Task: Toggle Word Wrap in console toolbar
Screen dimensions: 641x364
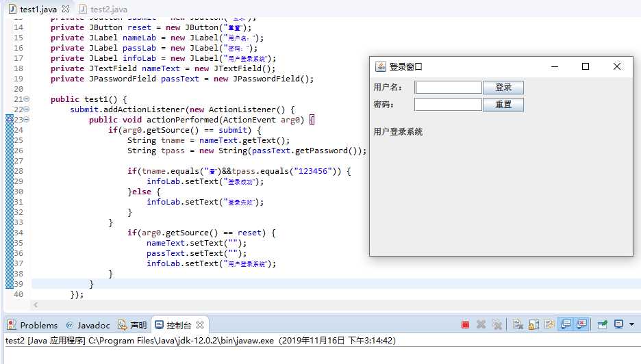Action: pos(549,325)
